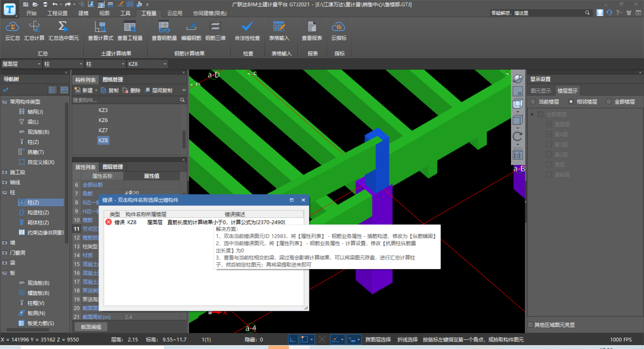Open 查看报表 report viewer
Image resolution: width=644 pixels, height=349 pixels.
(x=312, y=31)
